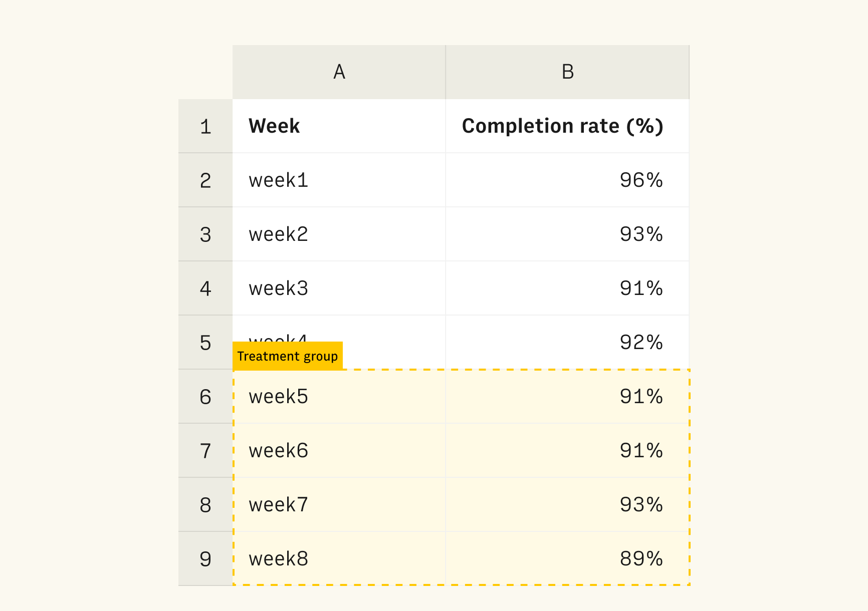Click the 96% cell
The width and height of the screenshot is (868, 611).
coord(567,180)
